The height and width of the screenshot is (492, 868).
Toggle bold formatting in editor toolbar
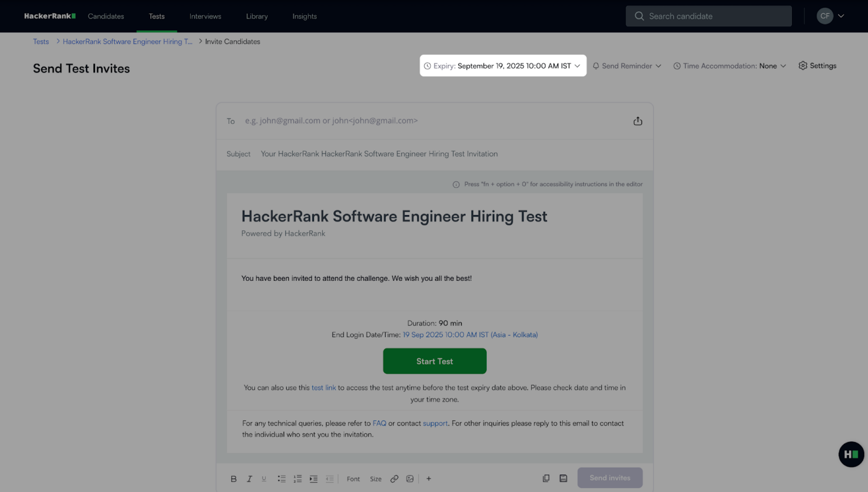point(233,478)
